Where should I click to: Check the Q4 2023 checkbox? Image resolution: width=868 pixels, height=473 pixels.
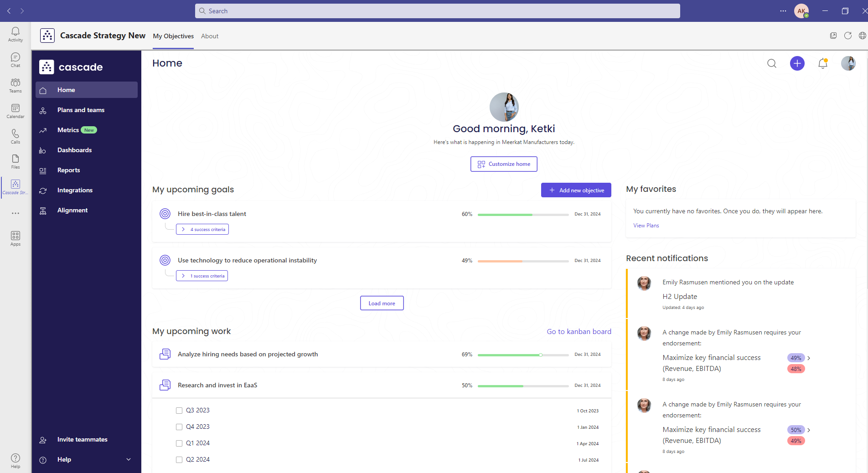[179, 427]
